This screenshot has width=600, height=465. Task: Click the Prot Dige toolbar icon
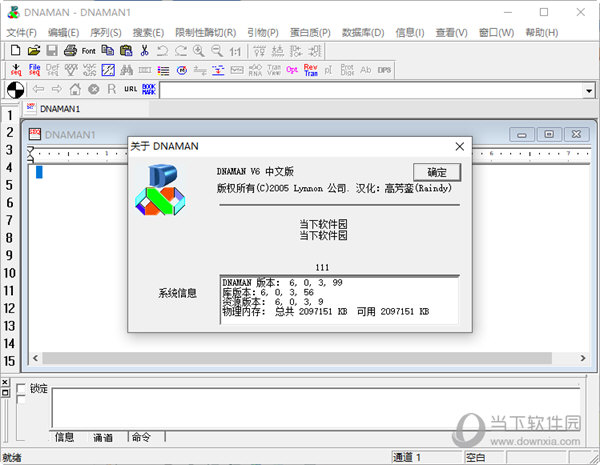347,70
